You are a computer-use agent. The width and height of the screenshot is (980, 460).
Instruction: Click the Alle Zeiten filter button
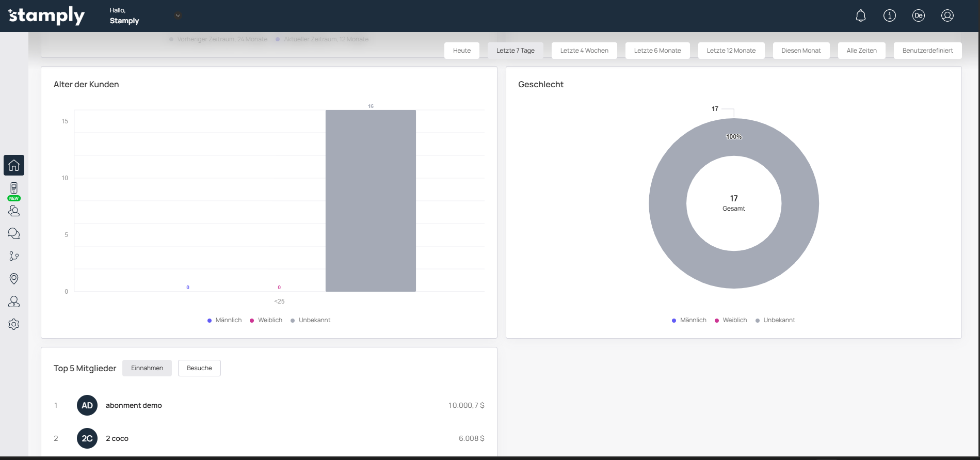(x=861, y=51)
